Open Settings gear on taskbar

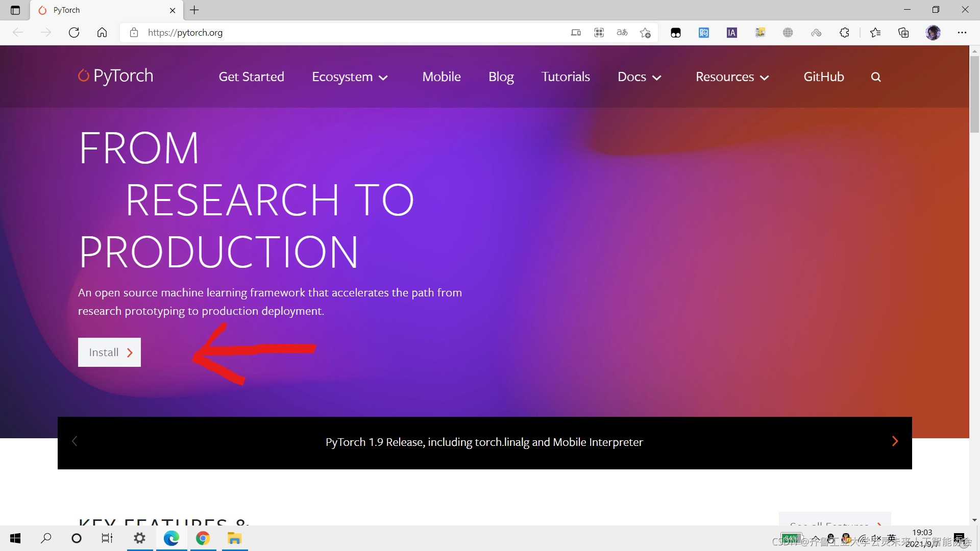[139, 538]
